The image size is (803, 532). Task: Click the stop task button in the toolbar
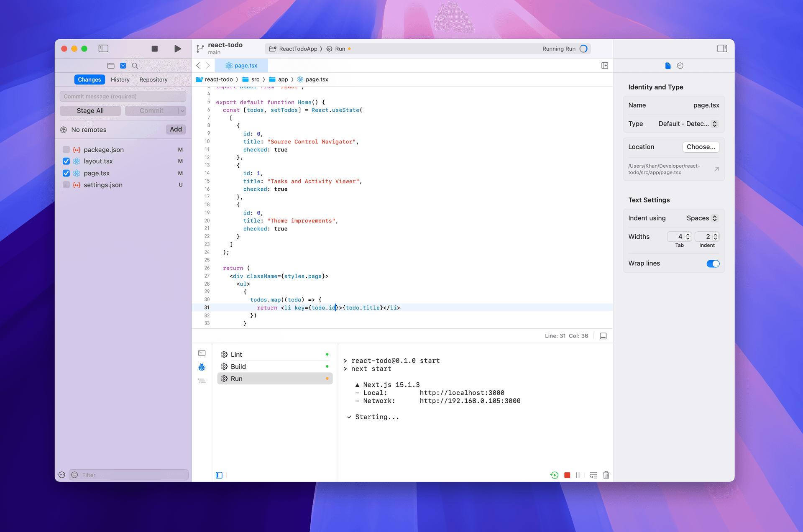click(154, 49)
